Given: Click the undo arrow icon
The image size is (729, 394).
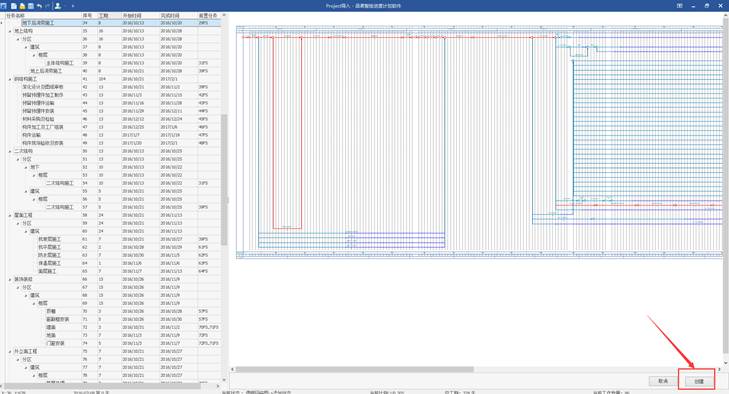Looking at the screenshot, I should 39,6.
